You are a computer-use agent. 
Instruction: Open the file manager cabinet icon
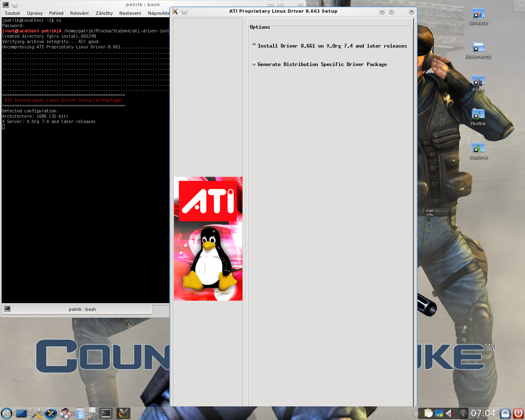click(x=80, y=413)
